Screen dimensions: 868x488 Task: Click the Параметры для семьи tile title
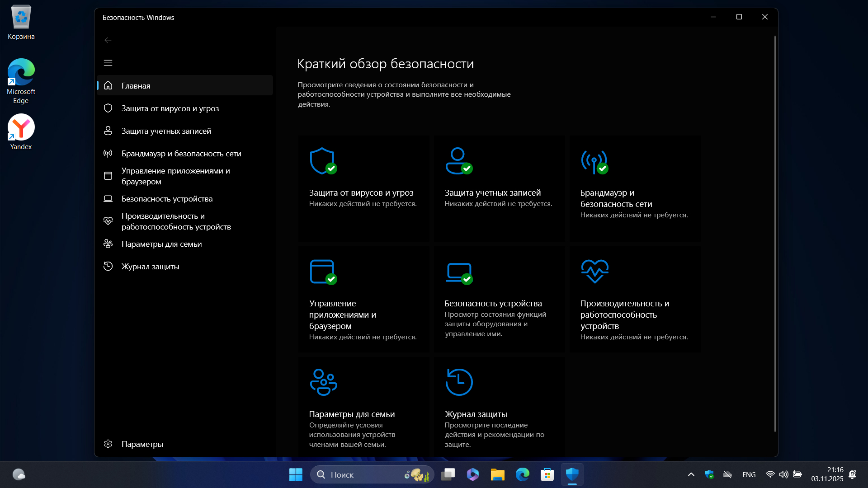coord(352,414)
